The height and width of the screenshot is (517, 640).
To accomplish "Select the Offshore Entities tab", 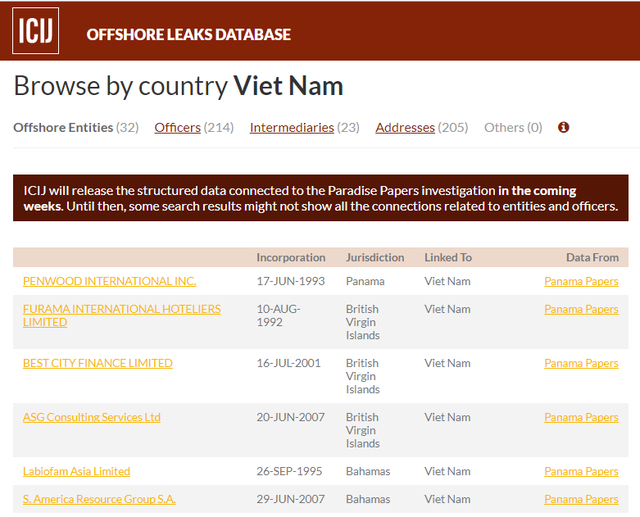I will click(76, 128).
